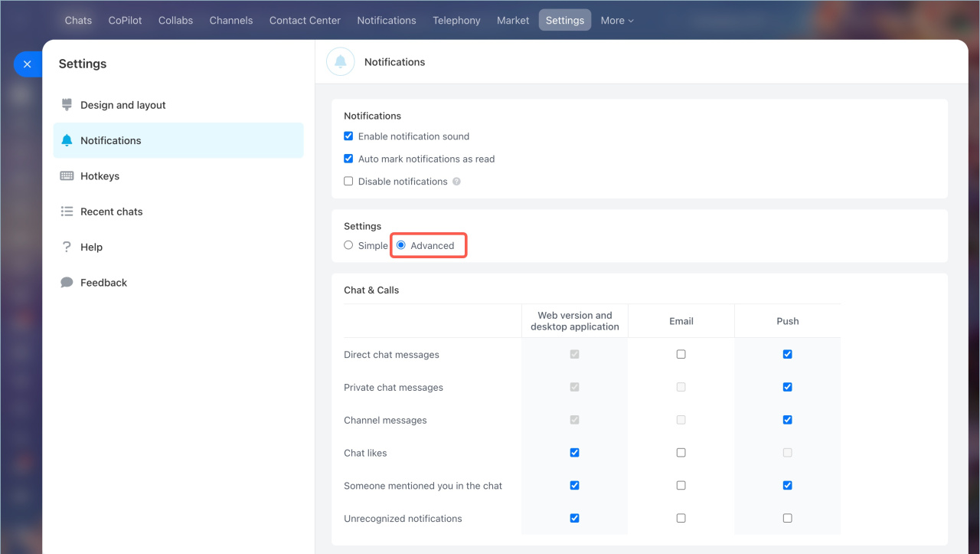Toggle Auto mark notifications as read
The width and height of the screenshot is (980, 554).
coord(348,159)
